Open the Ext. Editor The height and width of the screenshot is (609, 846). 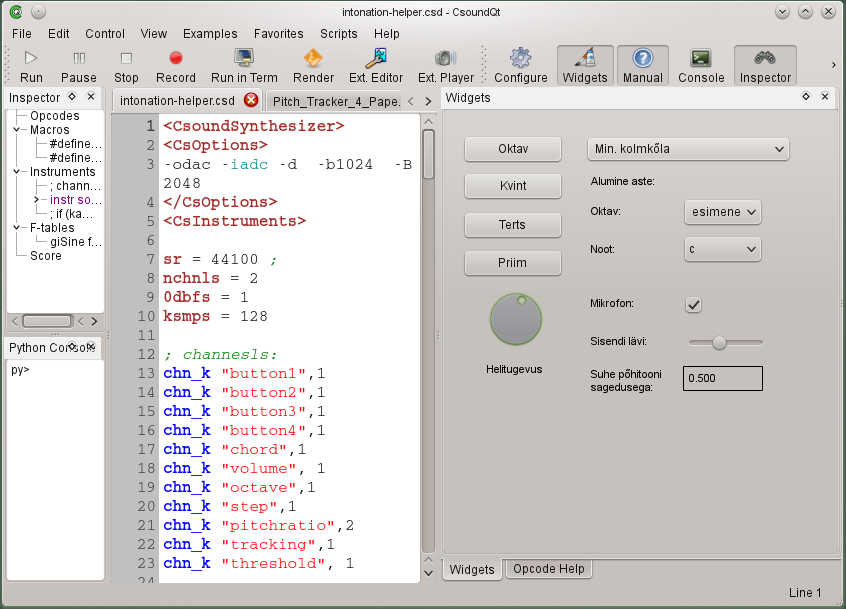tap(376, 66)
